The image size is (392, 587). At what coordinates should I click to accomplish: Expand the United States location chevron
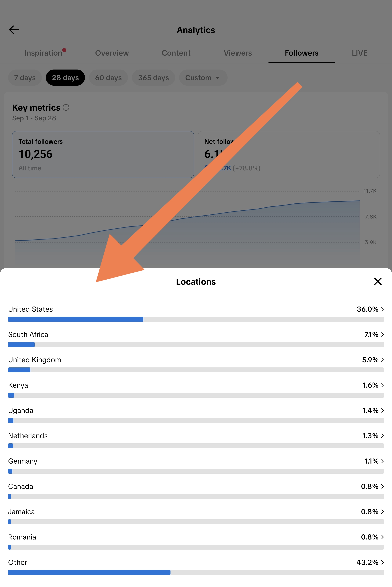382,309
